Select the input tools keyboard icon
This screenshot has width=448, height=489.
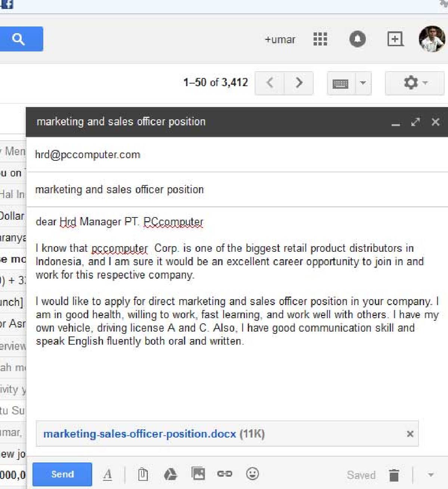point(340,83)
